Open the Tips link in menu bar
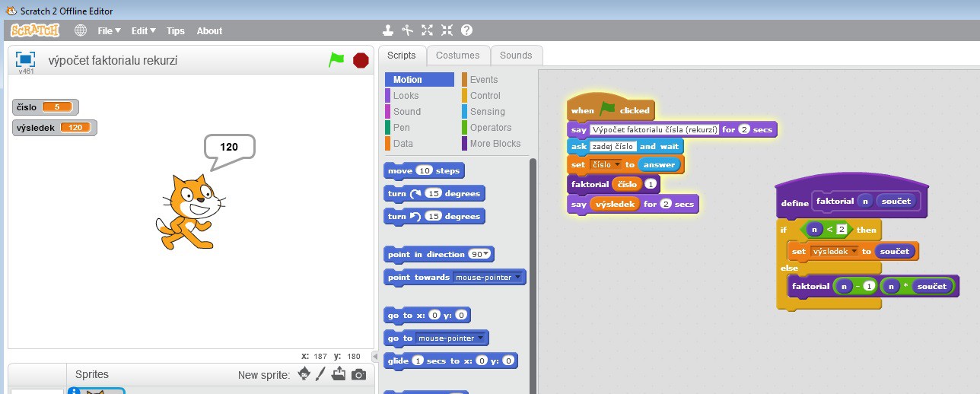The width and height of the screenshot is (980, 394). (175, 31)
